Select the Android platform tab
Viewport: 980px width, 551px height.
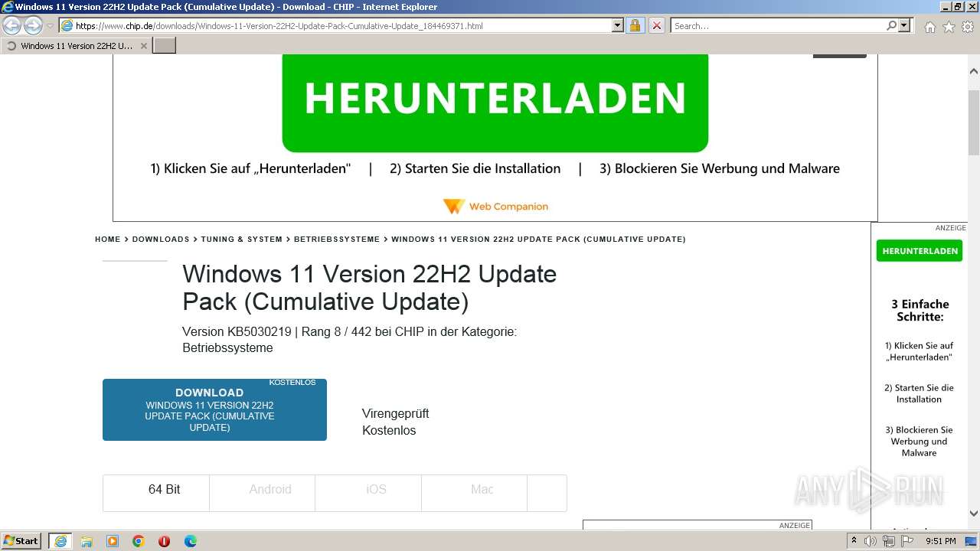(x=262, y=493)
